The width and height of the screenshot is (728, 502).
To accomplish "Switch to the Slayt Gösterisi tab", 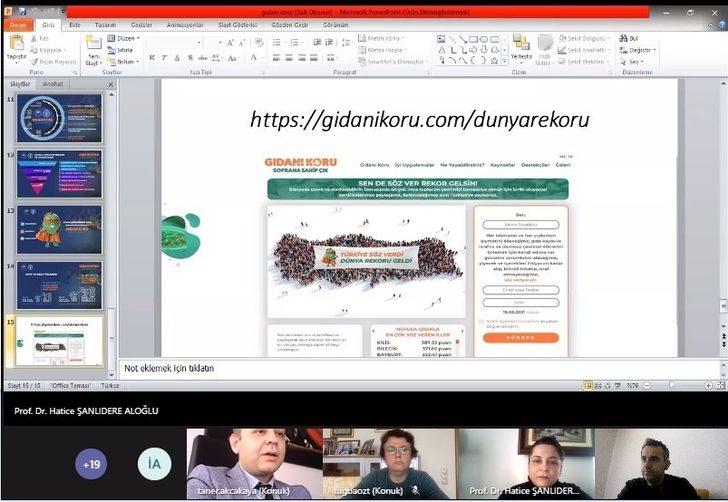I will (237, 25).
